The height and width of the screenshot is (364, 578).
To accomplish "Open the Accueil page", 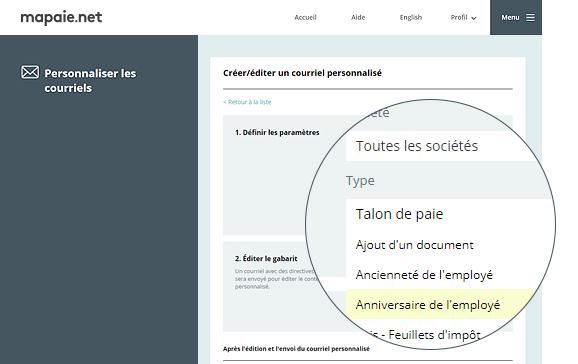I will [x=305, y=17].
